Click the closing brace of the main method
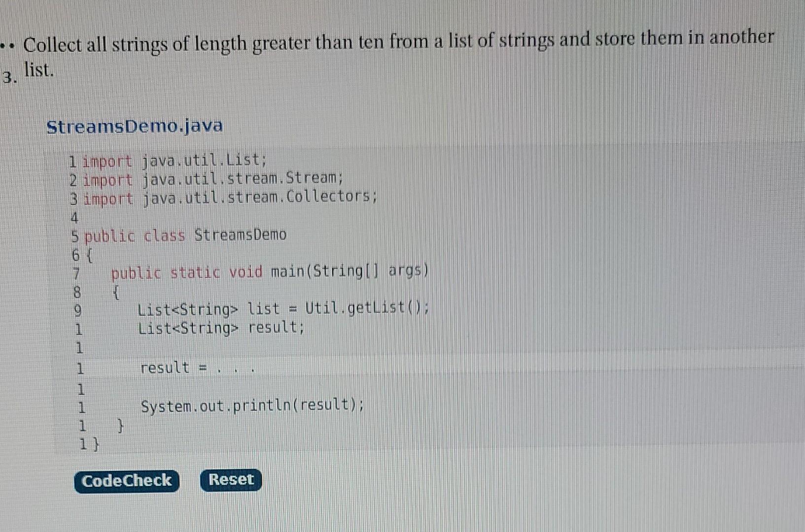 [x=119, y=424]
